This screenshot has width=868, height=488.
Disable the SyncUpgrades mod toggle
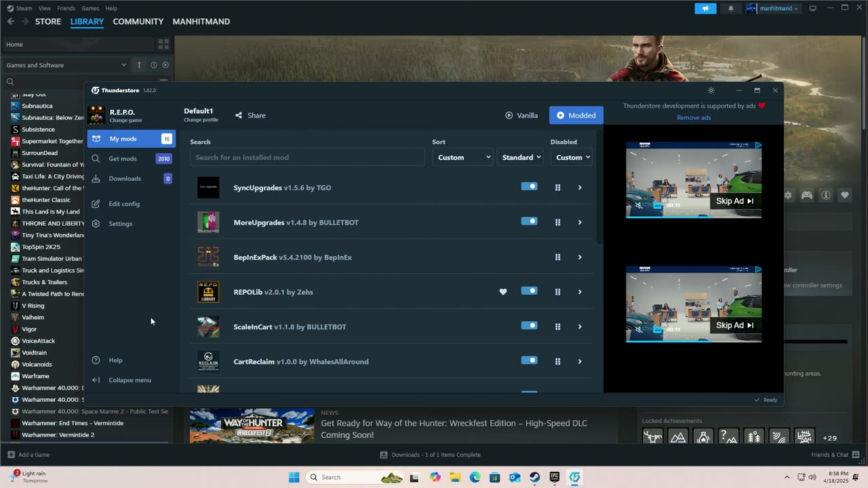coord(529,186)
